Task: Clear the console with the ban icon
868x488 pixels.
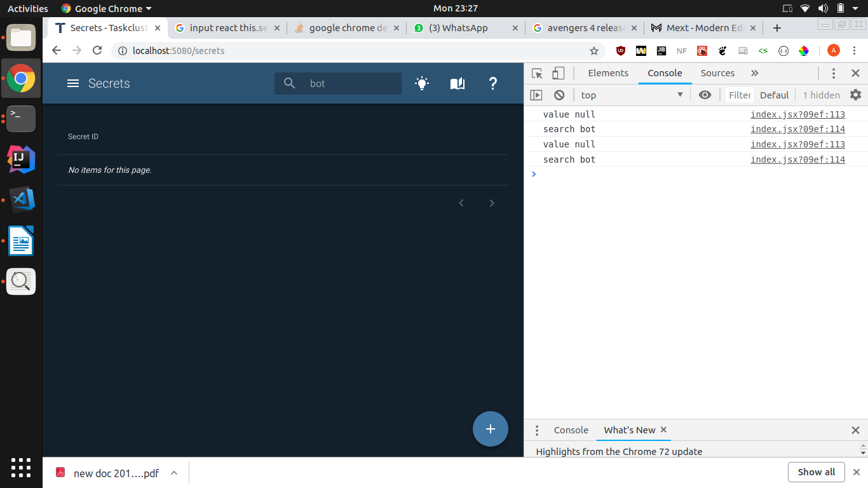Action: [x=559, y=95]
